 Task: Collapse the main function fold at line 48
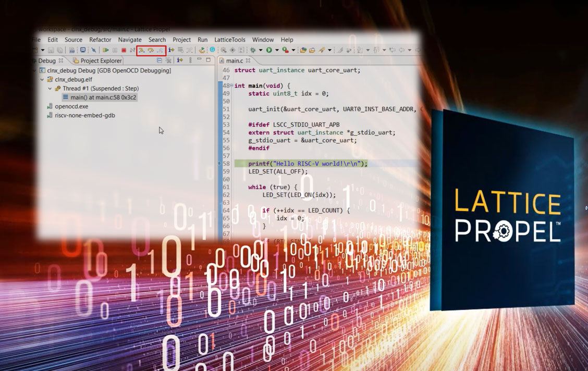click(231, 85)
